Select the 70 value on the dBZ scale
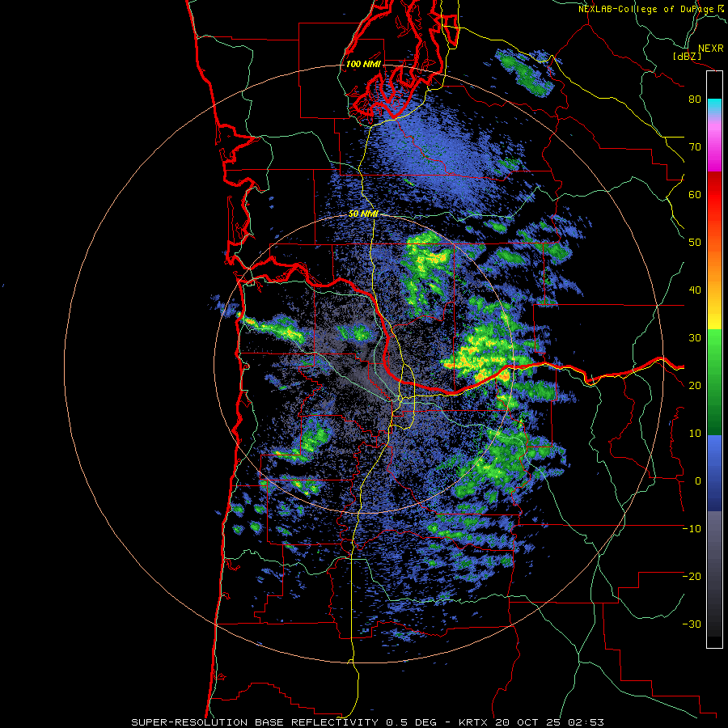The height and width of the screenshot is (728, 728). [695, 147]
